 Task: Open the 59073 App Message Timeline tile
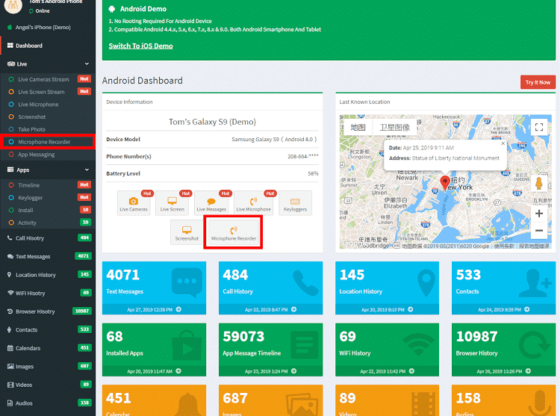pyautogui.click(x=270, y=350)
